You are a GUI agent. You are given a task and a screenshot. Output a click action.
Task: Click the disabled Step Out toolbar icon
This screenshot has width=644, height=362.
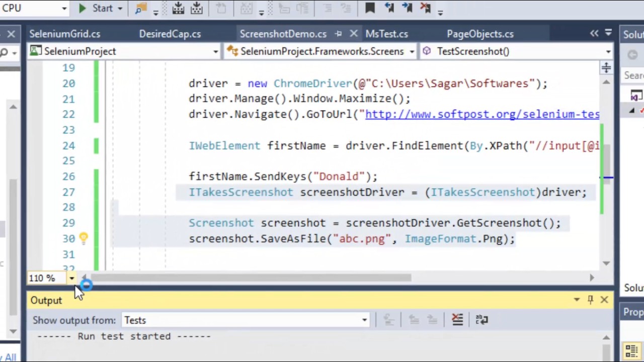click(221, 8)
